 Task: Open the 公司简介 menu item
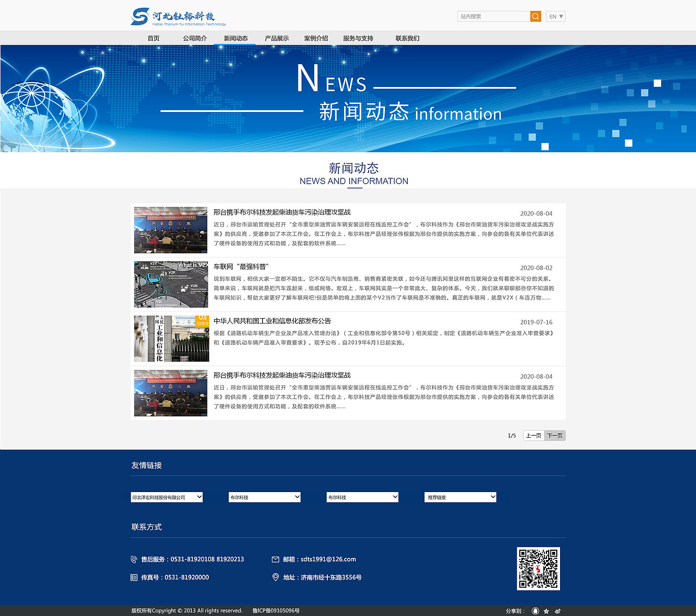point(194,38)
